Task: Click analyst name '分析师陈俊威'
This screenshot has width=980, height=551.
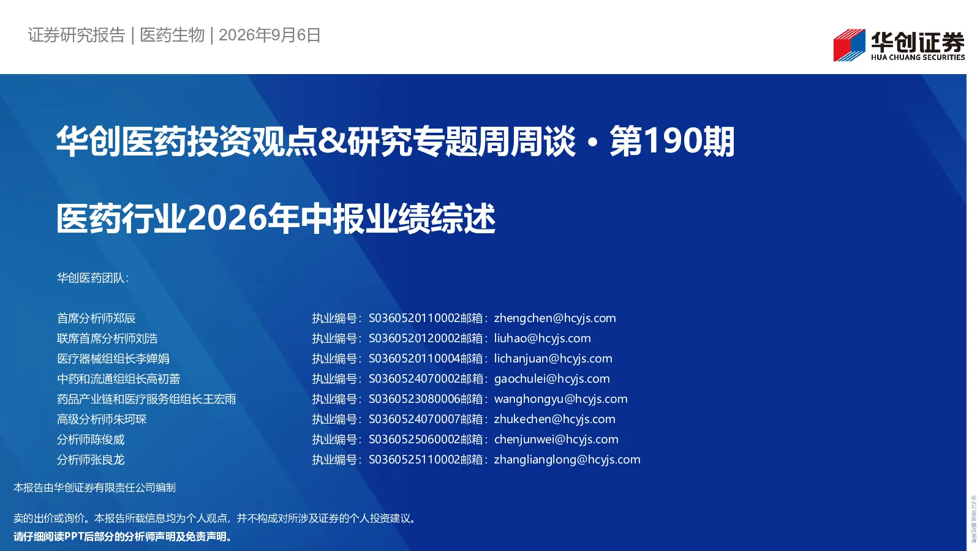Action: click(91, 440)
